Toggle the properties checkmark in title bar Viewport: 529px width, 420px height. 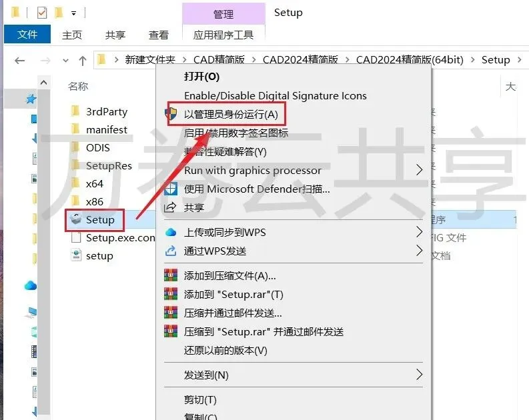pyautogui.click(x=42, y=13)
